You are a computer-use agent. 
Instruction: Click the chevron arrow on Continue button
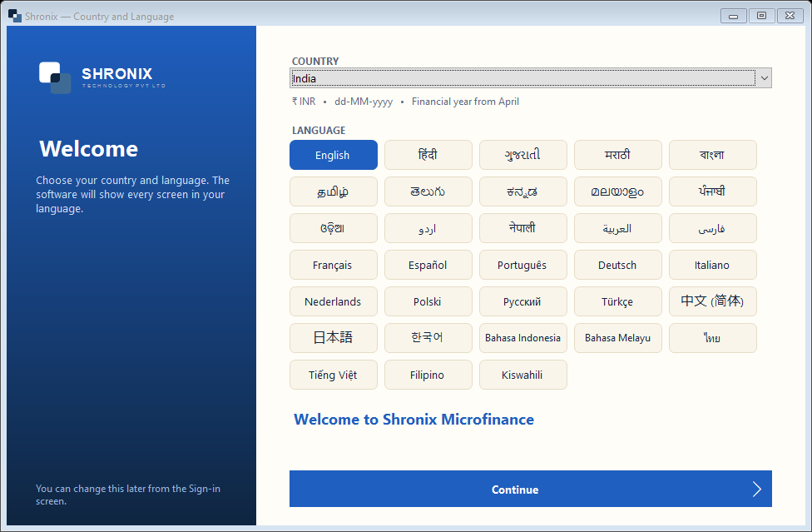(x=756, y=489)
